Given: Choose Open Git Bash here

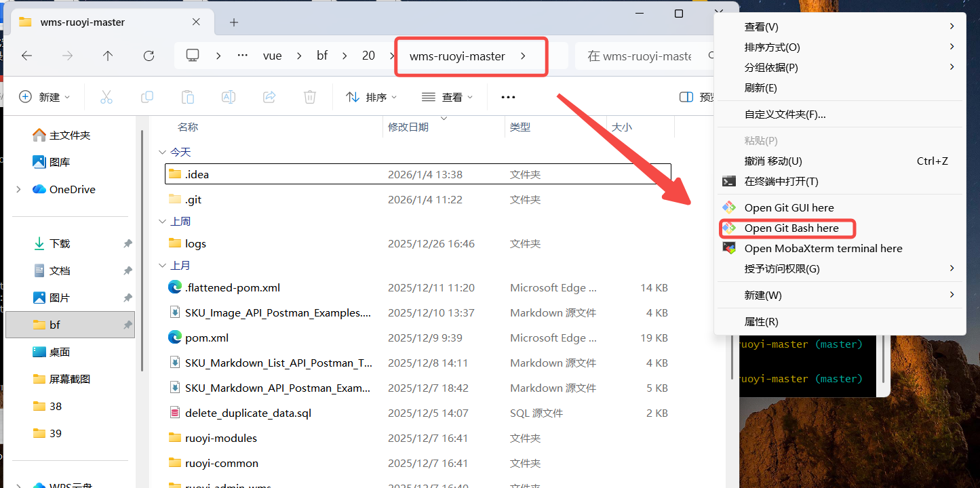Looking at the screenshot, I should pyautogui.click(x=840, y=228).
